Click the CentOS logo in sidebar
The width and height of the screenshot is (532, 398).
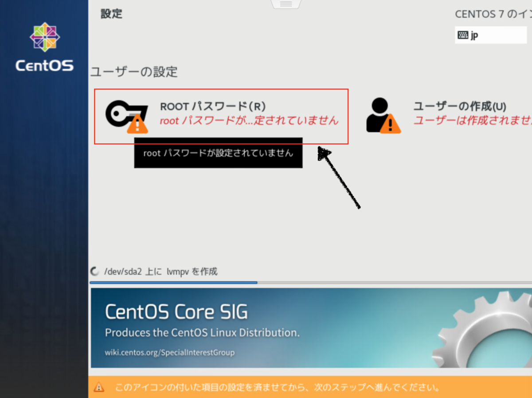point(44,47)
